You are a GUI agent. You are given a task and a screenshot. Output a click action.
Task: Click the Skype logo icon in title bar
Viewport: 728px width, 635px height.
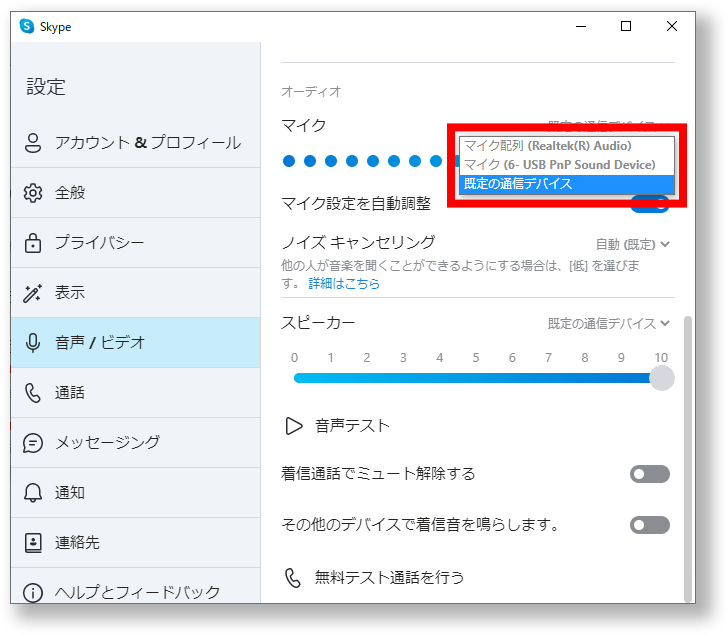(x=27, y=26)
